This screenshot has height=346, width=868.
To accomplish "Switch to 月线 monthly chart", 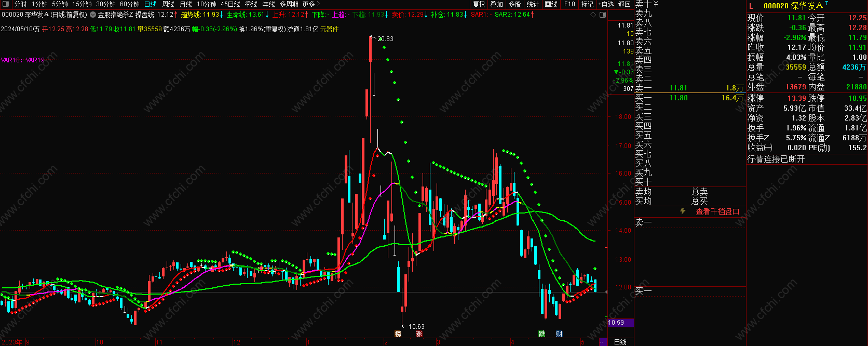I will click(186, 4).
